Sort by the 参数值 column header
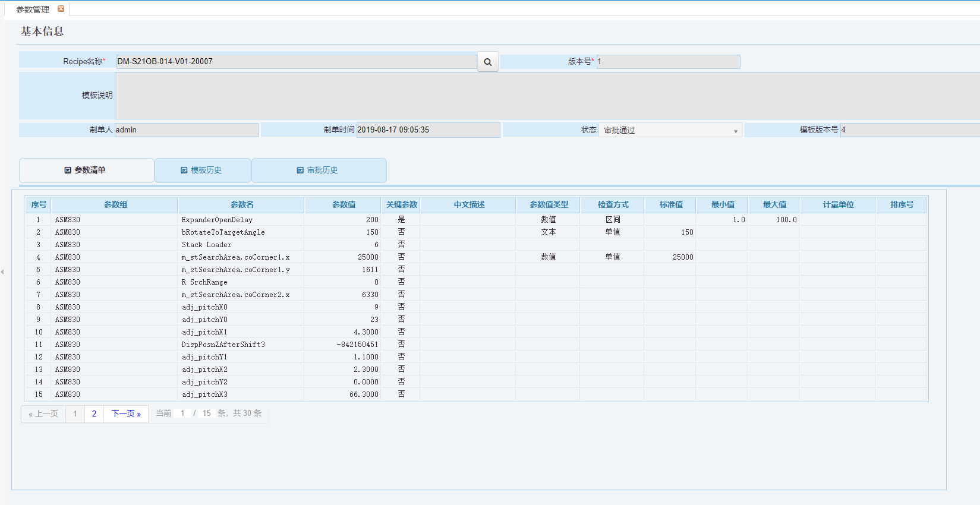Screen dimensions: 980x505 click(x=344, y=205)
